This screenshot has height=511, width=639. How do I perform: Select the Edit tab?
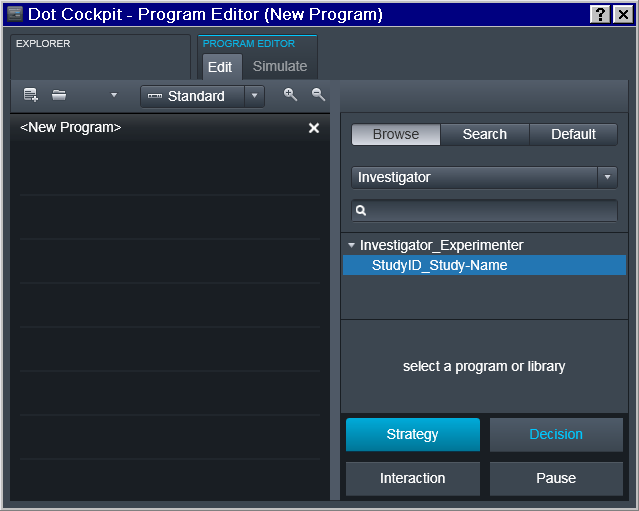click(220, 67)
